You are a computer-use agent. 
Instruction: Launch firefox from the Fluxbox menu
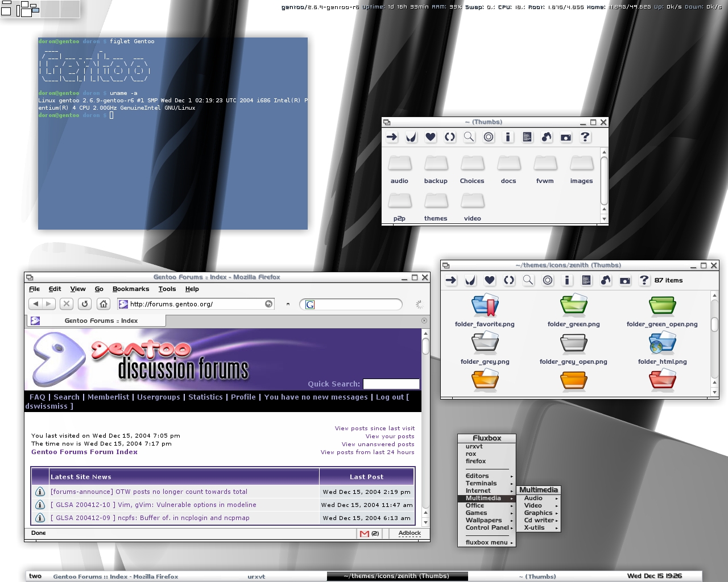(x=486, y=461)
